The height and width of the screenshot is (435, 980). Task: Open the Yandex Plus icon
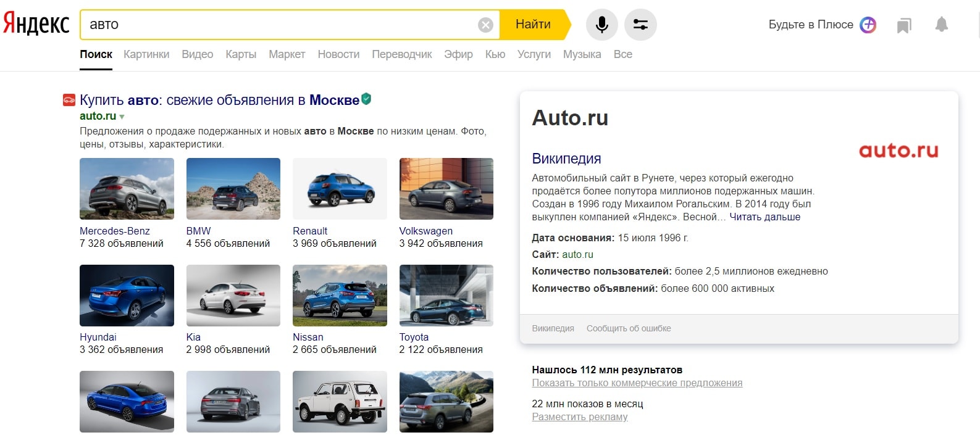(x=868, y=25)
